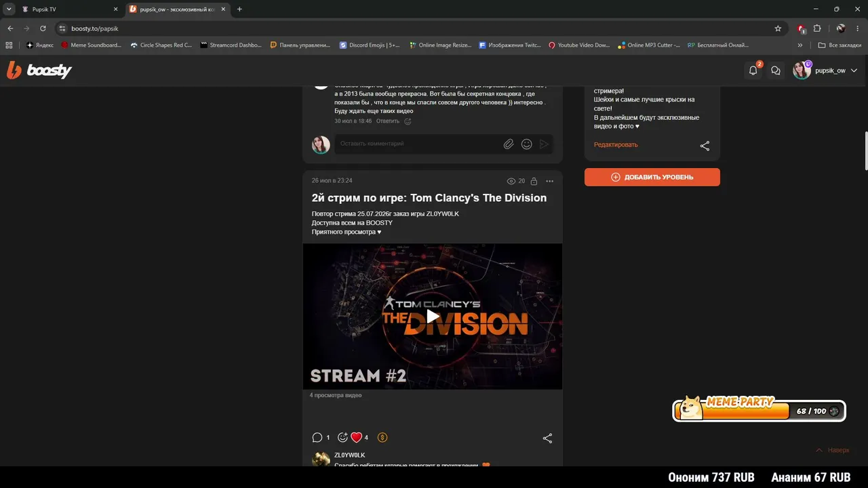The height and width of the screenshot is (488, 868).
Task: Open the Youtube Video Downloader bookmark
Action: click(x=579, y=45)
